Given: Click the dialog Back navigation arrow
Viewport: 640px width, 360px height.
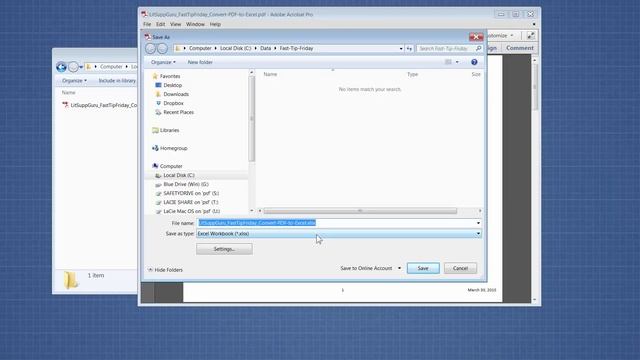Looking at the screenshot, I should coord(151,49).
